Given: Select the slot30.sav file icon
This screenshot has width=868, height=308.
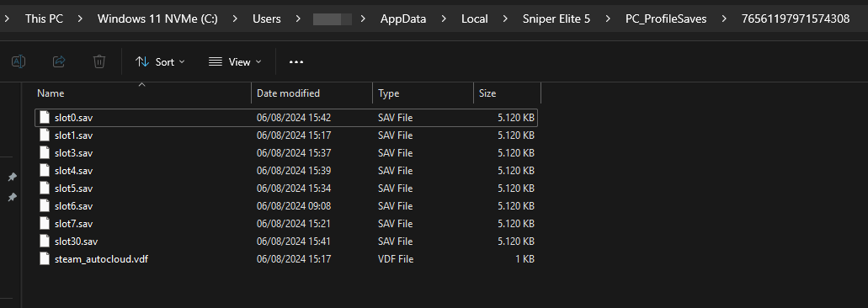Looking at the screenshot, I should click(x=45, y=241).
